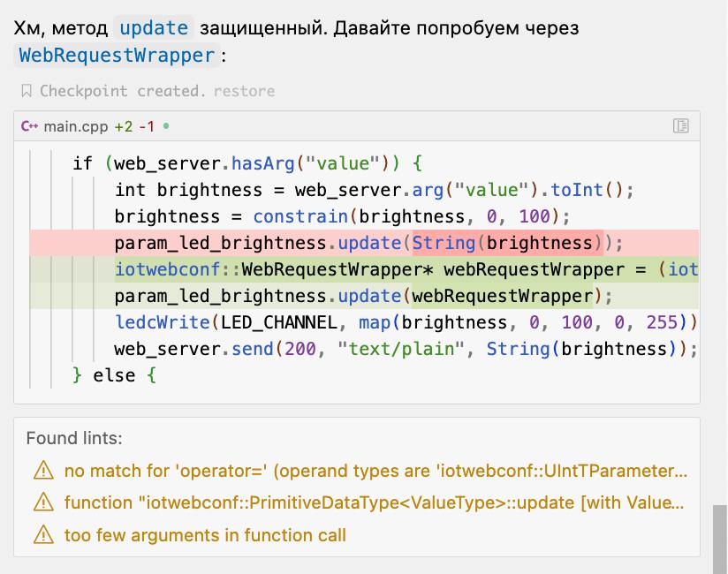
Task: Click the +2 additions count
Action: [123, 126]
